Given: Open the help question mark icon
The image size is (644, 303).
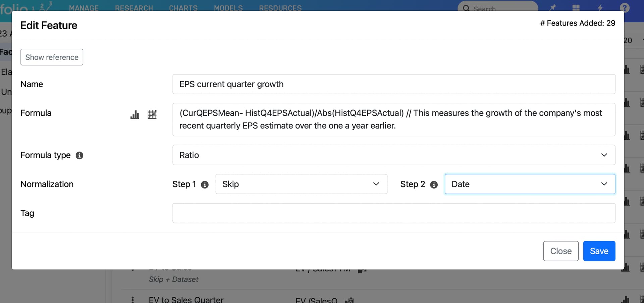Looking at the screenshot, I should [624, 7].
